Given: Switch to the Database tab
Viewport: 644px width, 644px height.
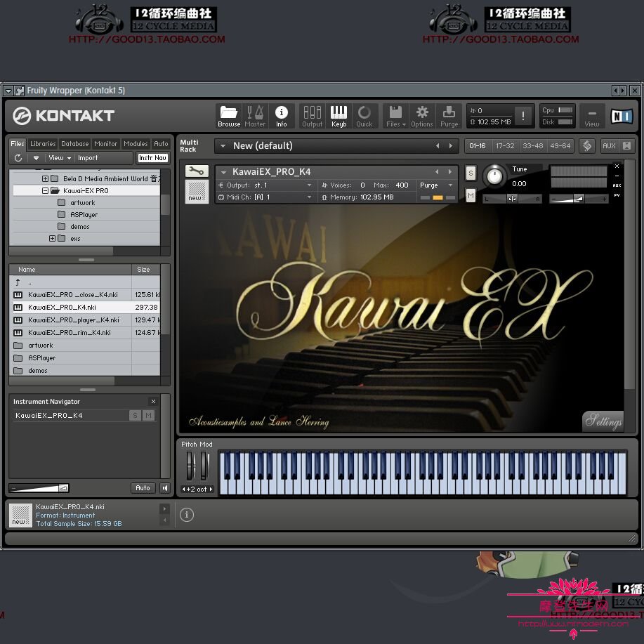Looking at the screenshot, I should [74, 144].
